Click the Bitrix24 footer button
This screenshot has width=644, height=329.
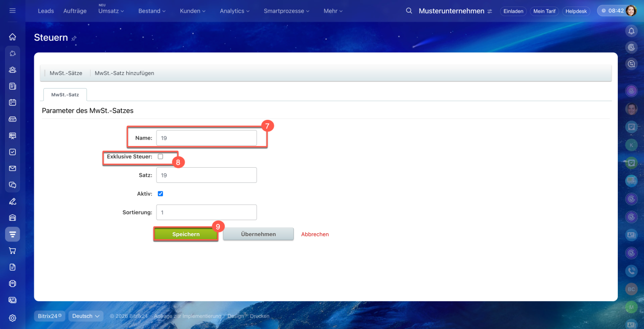(50, 316)
